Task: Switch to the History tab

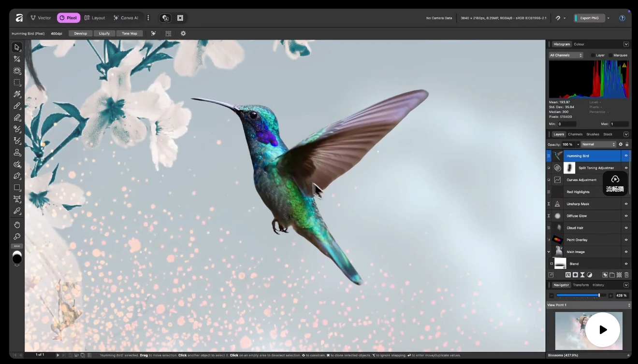Action: pos(598,285)
